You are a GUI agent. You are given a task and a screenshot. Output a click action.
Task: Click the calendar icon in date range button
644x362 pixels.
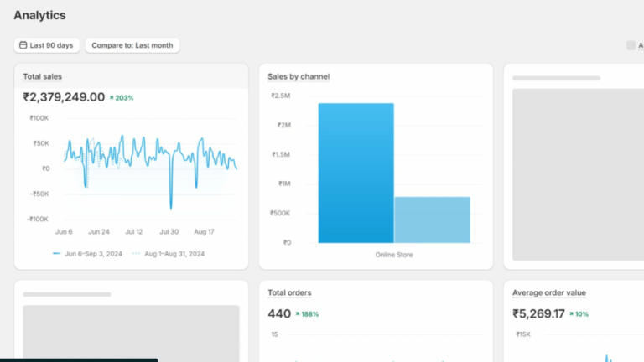click(23, 45)
